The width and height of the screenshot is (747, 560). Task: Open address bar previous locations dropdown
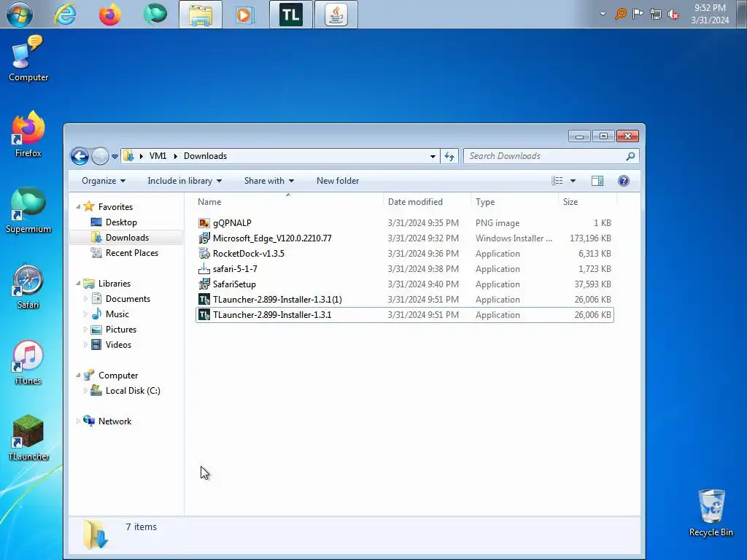pos(433,156)
